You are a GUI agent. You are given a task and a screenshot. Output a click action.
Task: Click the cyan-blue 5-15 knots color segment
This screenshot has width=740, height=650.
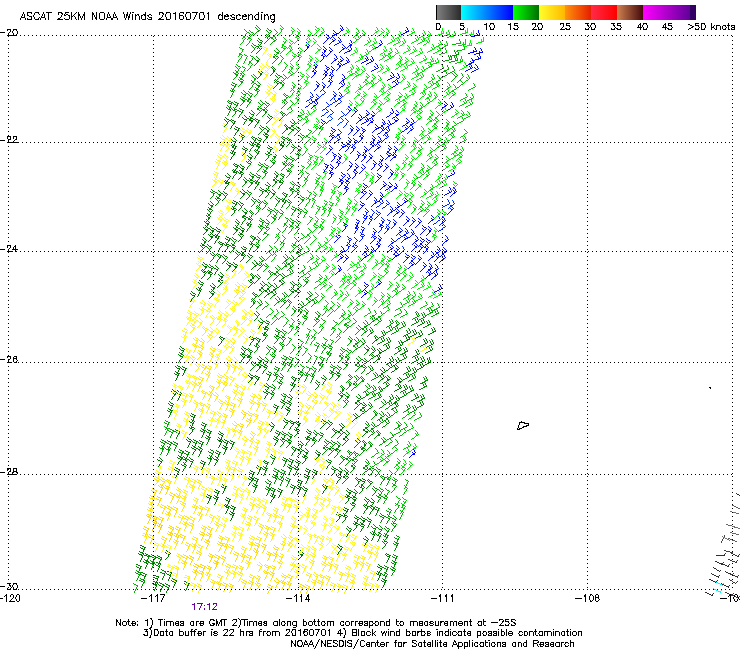coord(487,12)
